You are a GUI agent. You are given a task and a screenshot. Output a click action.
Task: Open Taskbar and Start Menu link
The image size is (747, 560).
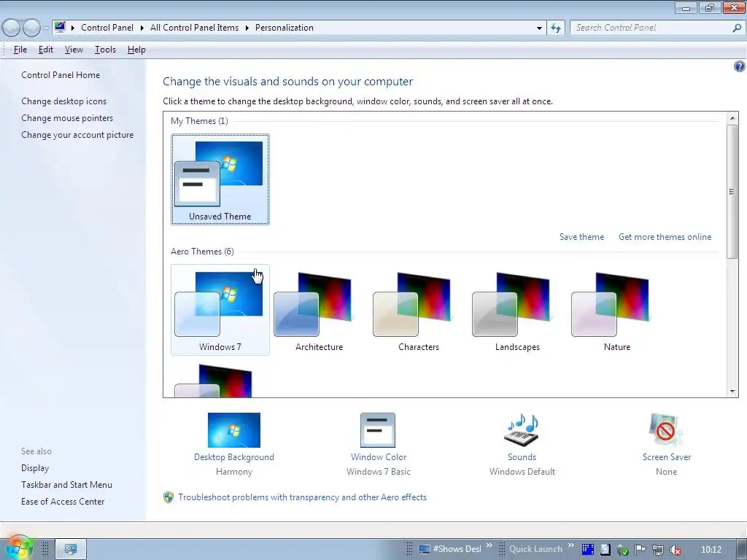coord(66,485)
